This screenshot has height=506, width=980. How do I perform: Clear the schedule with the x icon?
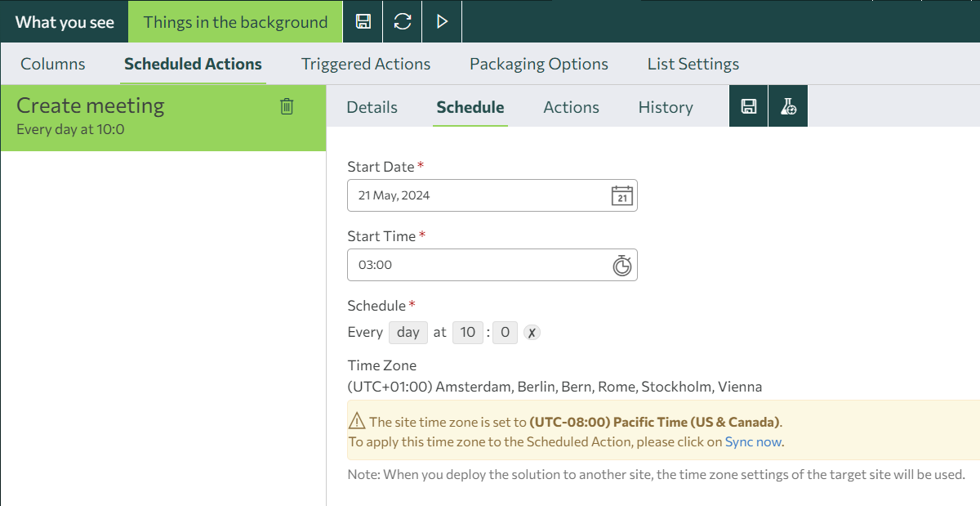532,333
